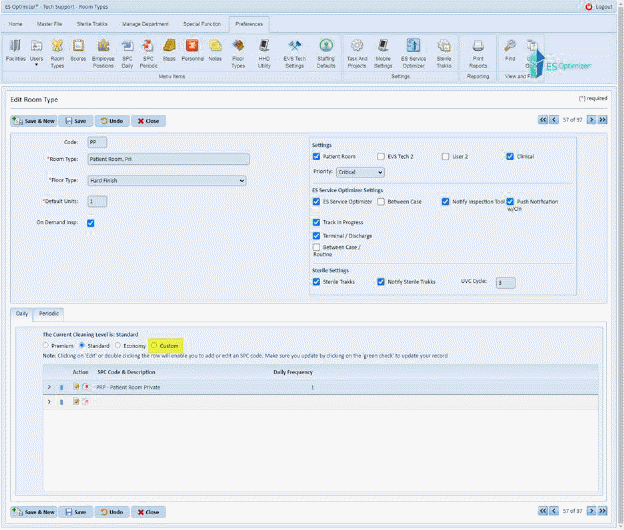Open Print Reports in the ribbon
The height and width of the screenshot is (530, 624).
pos(478,54)
